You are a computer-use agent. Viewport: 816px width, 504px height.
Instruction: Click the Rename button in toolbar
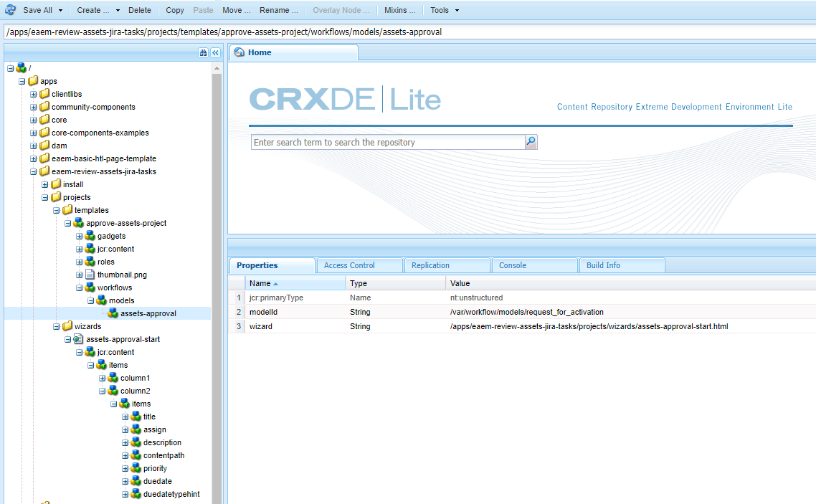279,10
